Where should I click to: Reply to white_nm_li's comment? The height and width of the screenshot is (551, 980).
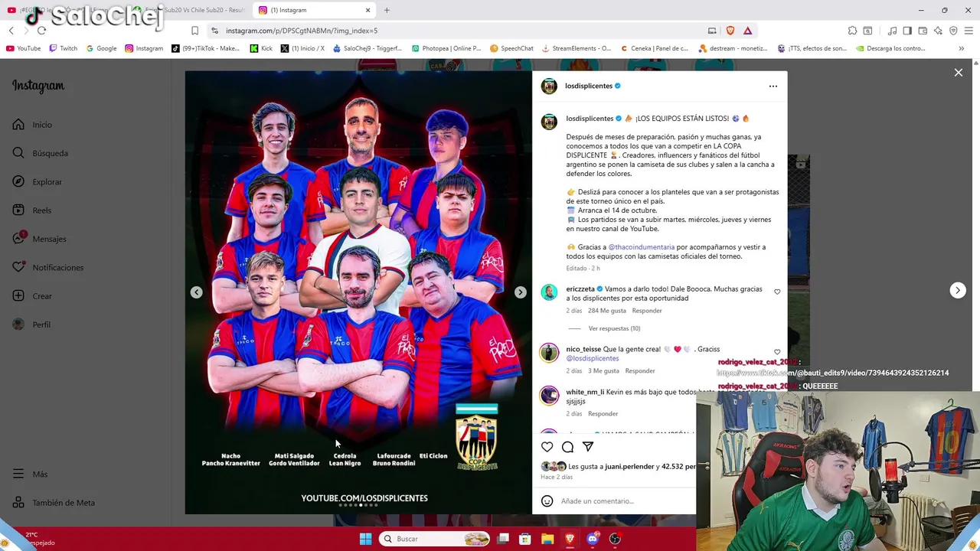[603, 414]
